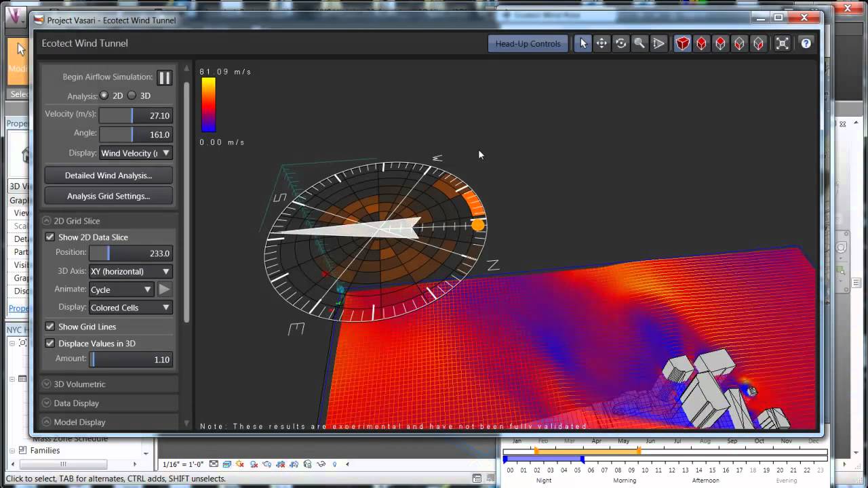
Task: Disable the Show Grid Lines checkbox
Action: (x=50, y=326)
